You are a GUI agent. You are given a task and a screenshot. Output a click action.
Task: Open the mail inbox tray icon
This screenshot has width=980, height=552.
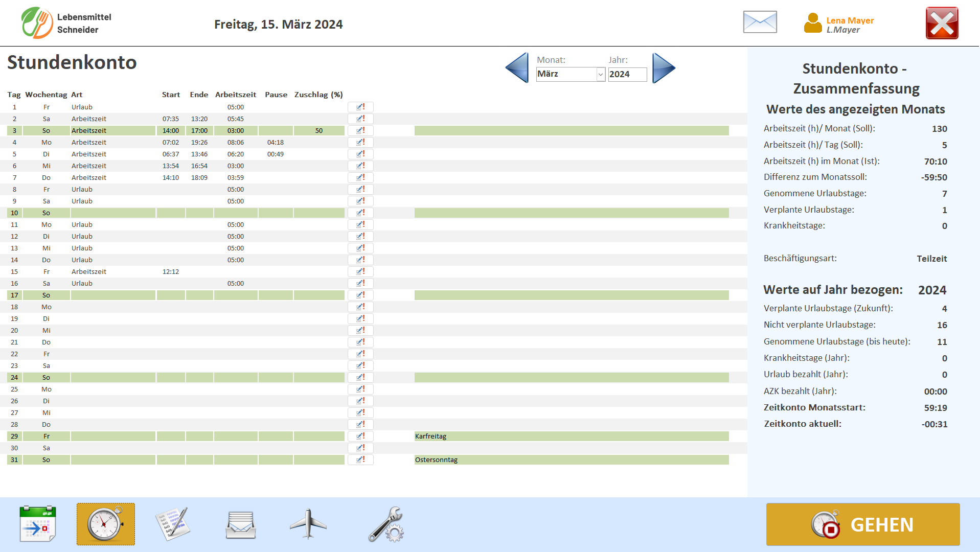coord(241,524)
